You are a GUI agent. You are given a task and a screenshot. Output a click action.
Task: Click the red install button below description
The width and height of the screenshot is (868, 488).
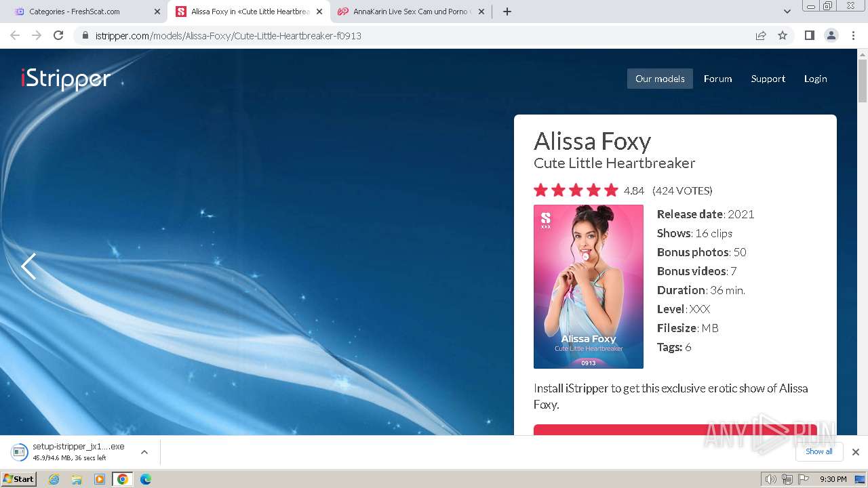tap(675, 430)
